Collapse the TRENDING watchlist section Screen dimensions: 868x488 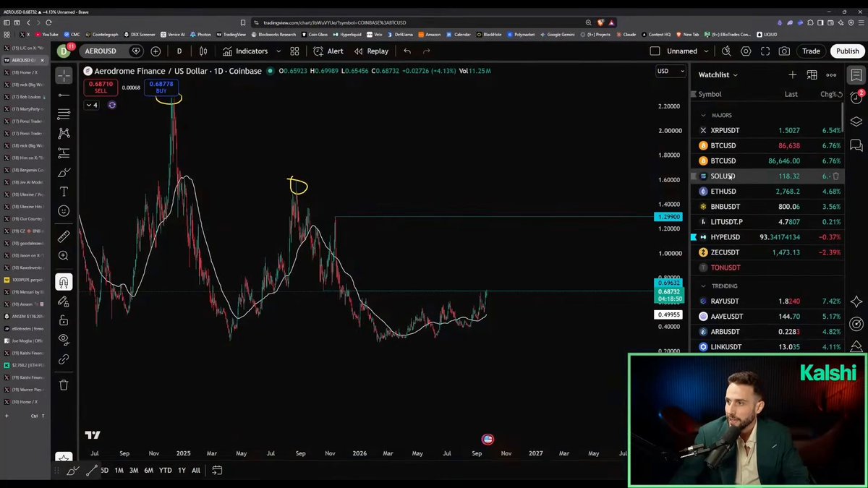point(703,286)
